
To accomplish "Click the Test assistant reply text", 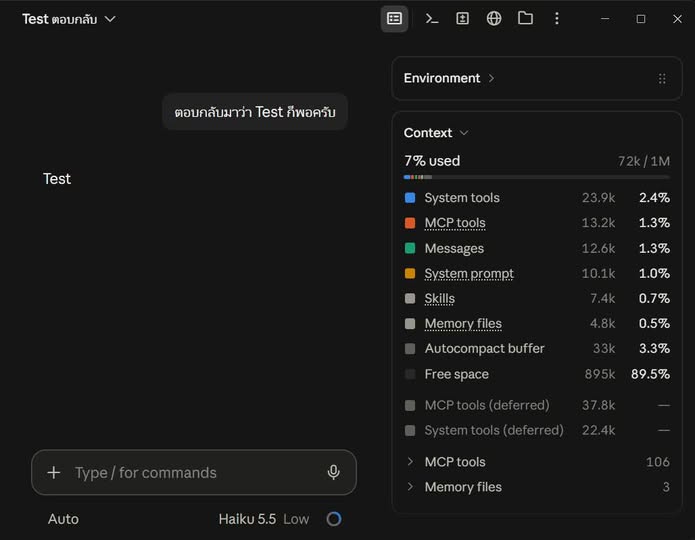I will pyautogui.click(x=57, y=179).
